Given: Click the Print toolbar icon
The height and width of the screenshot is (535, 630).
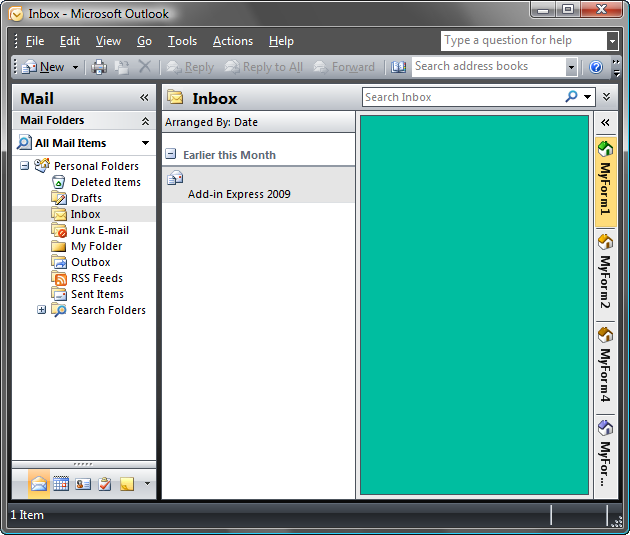Looking at the screenshot, I should [x=99, y=67].
